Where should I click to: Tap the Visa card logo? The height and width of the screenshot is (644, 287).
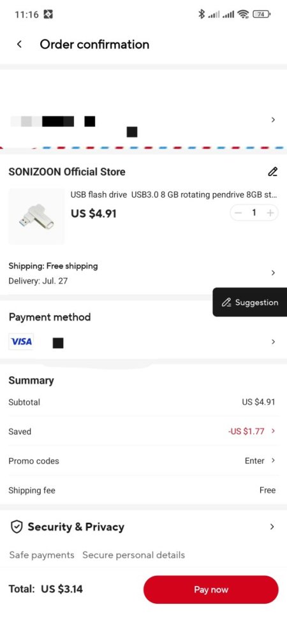[21, 342]
